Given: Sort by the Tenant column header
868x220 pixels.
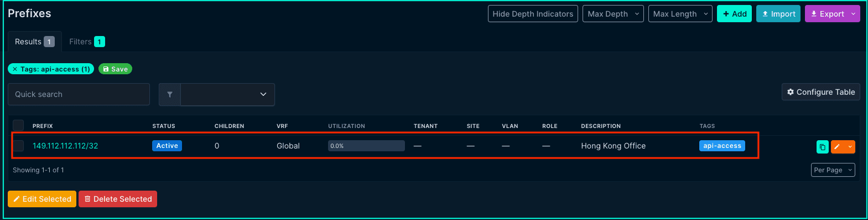Looking at the screenshot, I should 425,126.
